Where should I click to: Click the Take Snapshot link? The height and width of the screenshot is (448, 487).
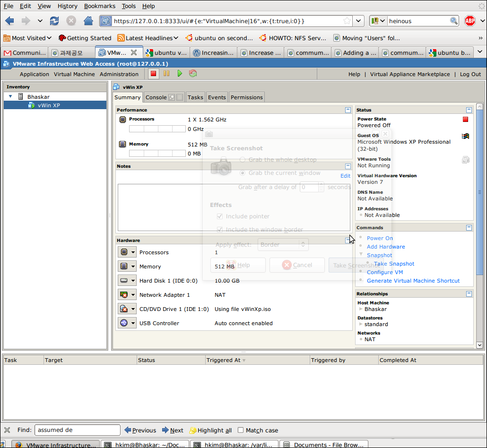point(394,264)
